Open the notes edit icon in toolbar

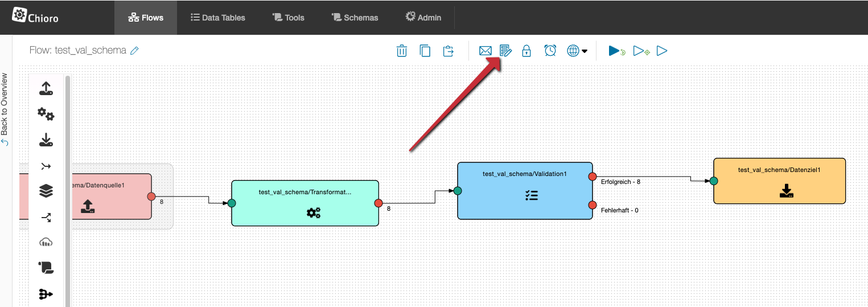point(505,51)
